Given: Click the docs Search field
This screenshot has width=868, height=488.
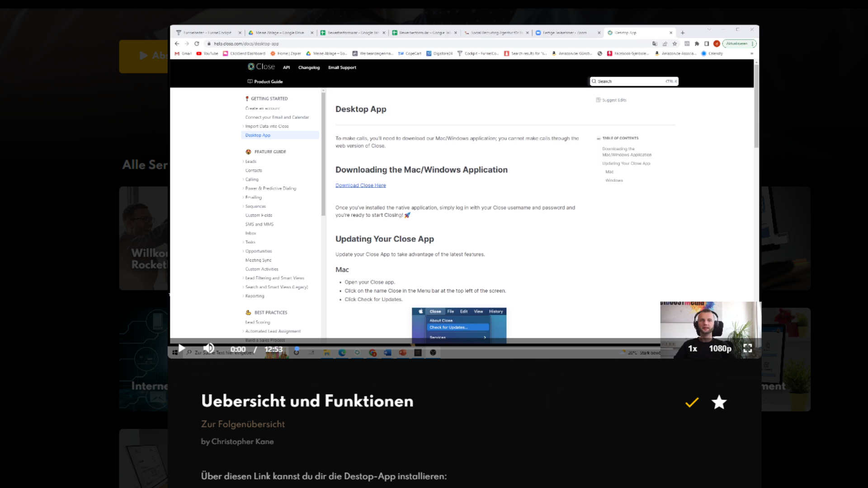Looking at the screenshot, I should pyautogui.click(x=634, y=81).
